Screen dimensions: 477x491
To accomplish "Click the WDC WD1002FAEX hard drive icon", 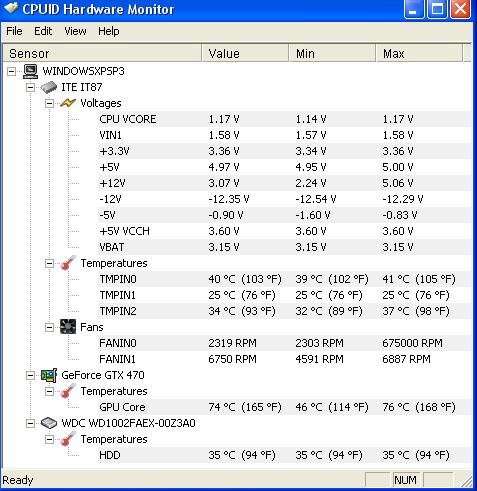I will click(x=49, y=423).
